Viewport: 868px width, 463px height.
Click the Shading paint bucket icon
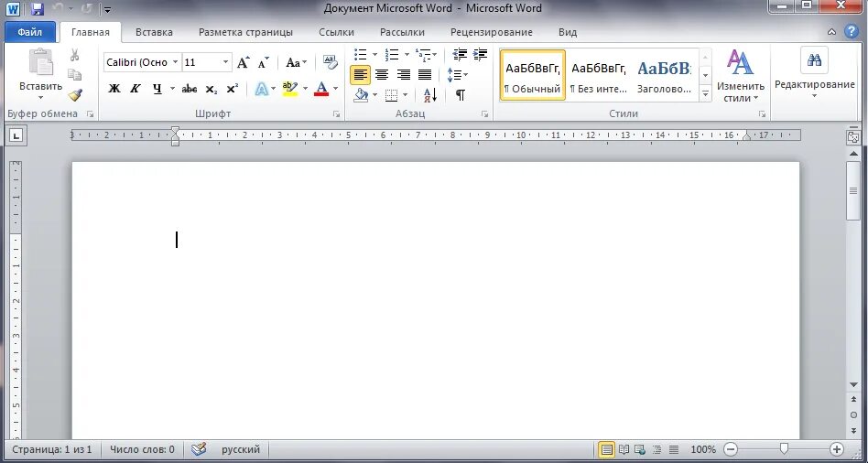(x=361, y=94)
